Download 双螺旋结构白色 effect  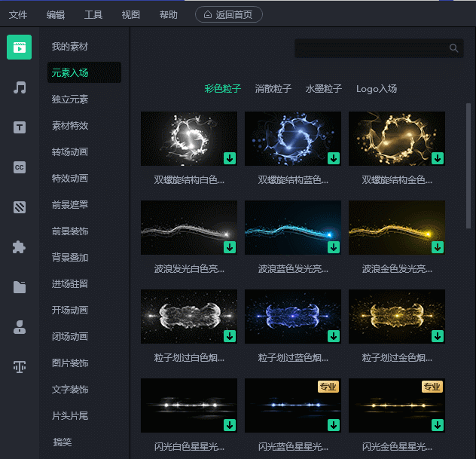tap(230, 158)
